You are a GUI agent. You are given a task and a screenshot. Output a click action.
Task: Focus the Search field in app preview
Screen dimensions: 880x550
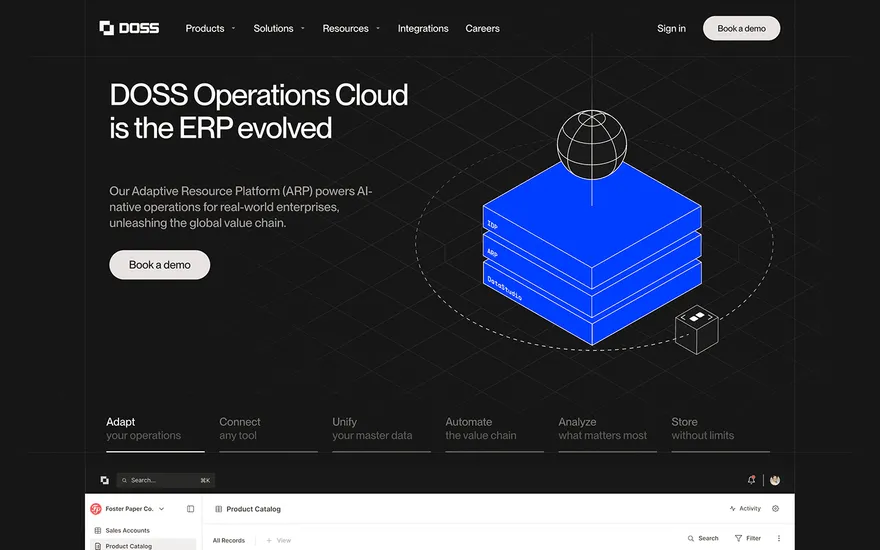click(x=166, y=480)
